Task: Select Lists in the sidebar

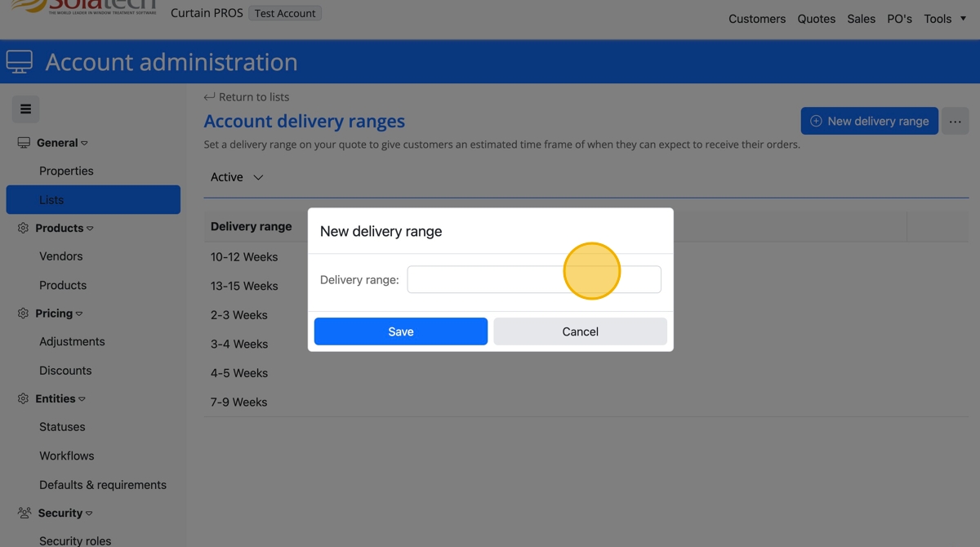Action: 93,200
